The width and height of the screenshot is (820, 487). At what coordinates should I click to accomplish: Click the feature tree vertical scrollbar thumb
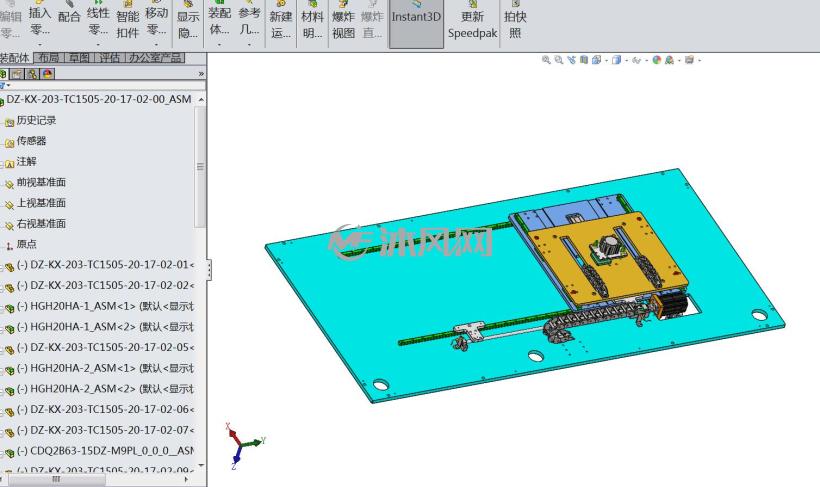pos(200,167)
